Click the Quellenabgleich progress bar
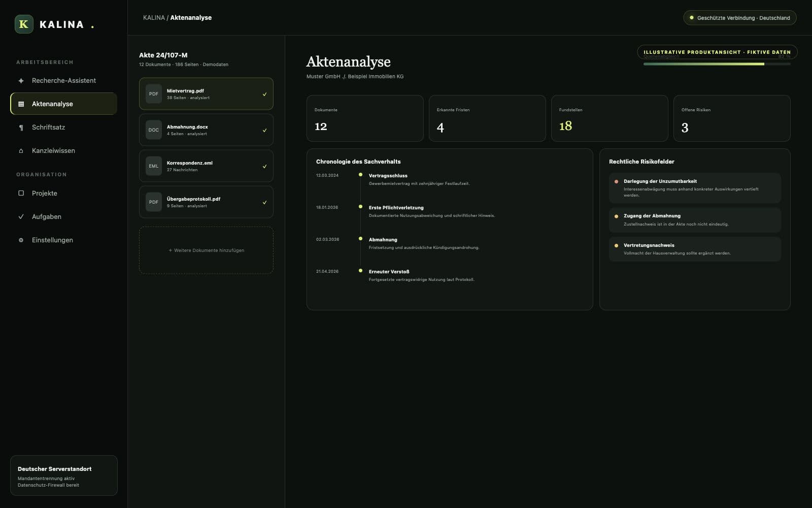The image size is (812, 508). coord(717,64)
